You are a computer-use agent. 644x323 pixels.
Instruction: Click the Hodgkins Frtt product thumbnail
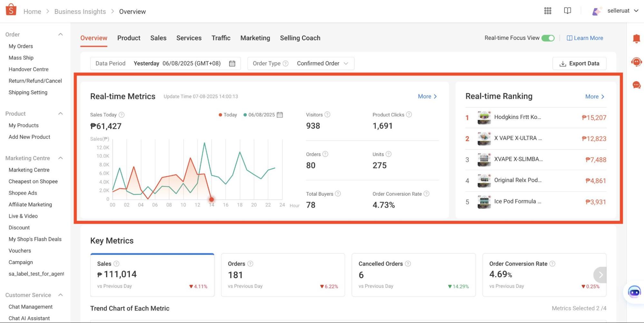484,117
